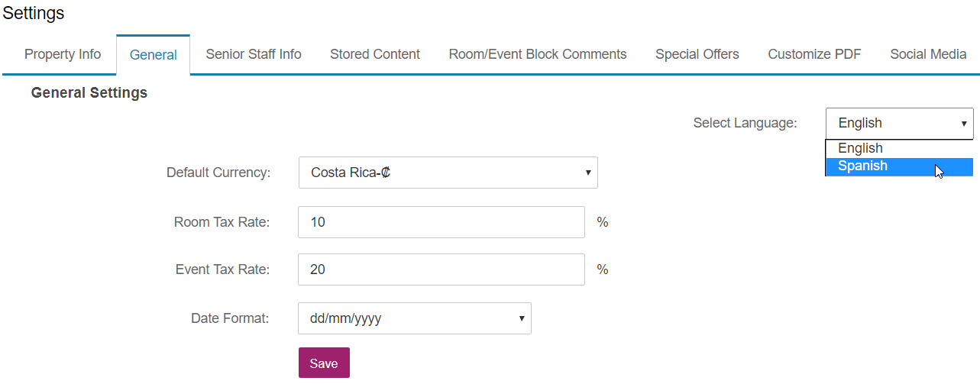Open Room/Event Block Comments tab
Screen dimensions: 980x384
(538, 54)
